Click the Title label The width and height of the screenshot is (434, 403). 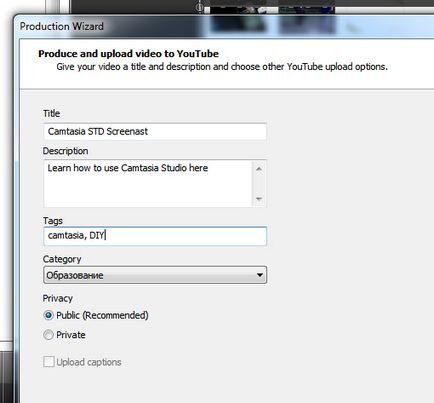click(51, 113)
